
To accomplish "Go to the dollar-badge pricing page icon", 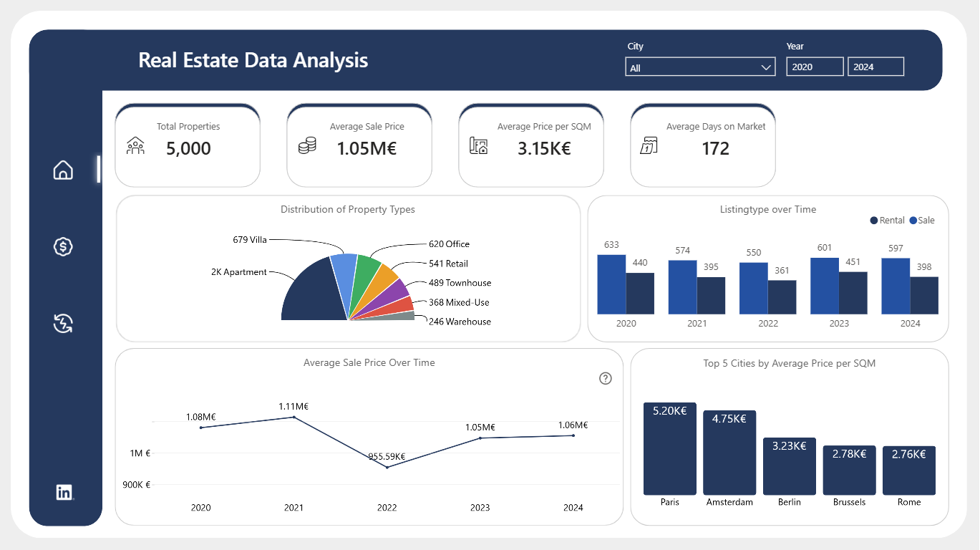I will point(63,246).
